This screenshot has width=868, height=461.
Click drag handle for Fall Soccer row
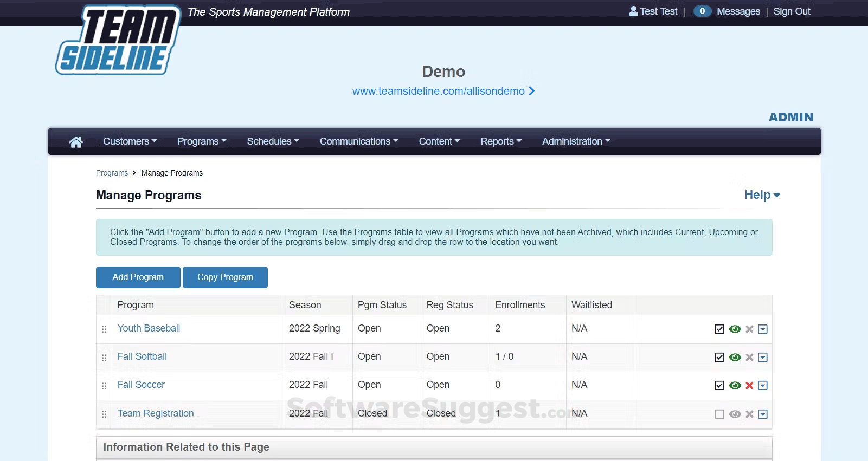click(x=104, y=386)
